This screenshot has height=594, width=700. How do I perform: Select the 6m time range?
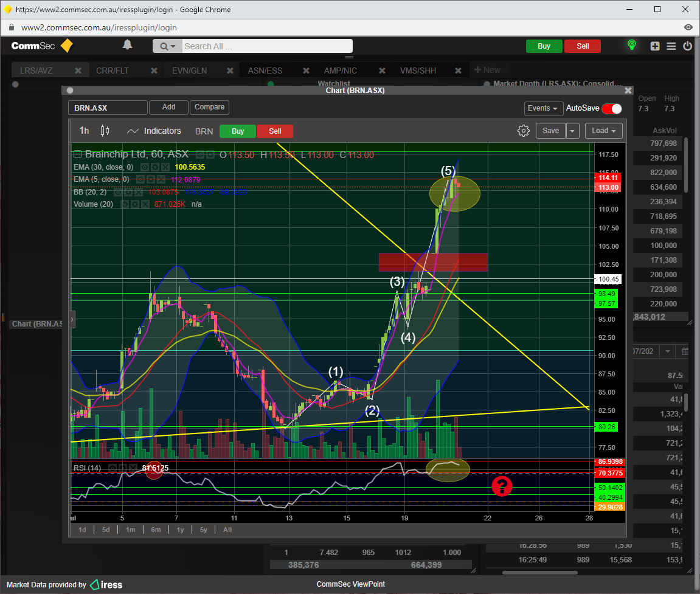point(156,530)
